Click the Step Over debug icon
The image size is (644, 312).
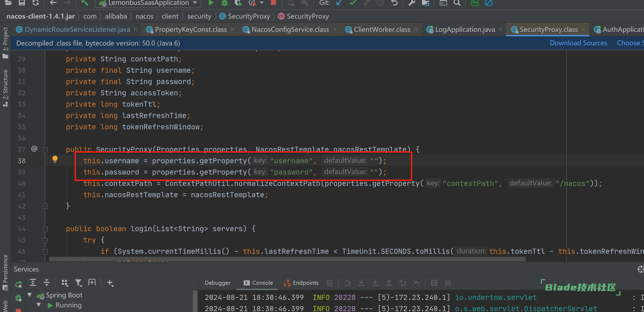point(347,283)
